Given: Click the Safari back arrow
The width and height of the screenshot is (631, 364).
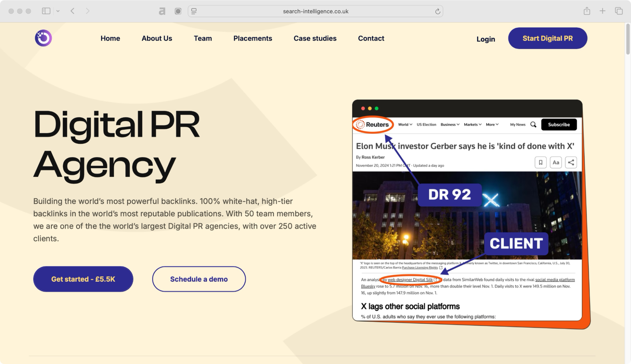Looking at the screenshot, I should click(72, 11).
